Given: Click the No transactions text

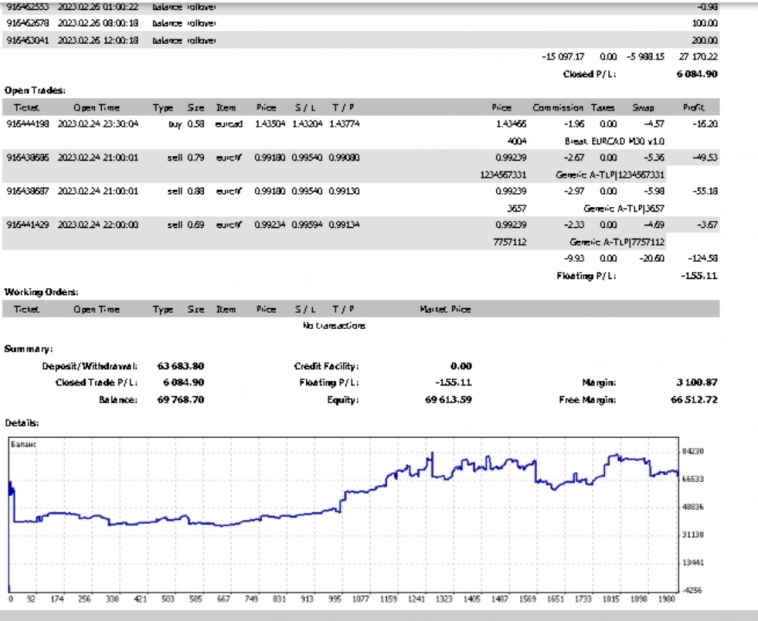Looking at the screenshot, I should 335,326.
